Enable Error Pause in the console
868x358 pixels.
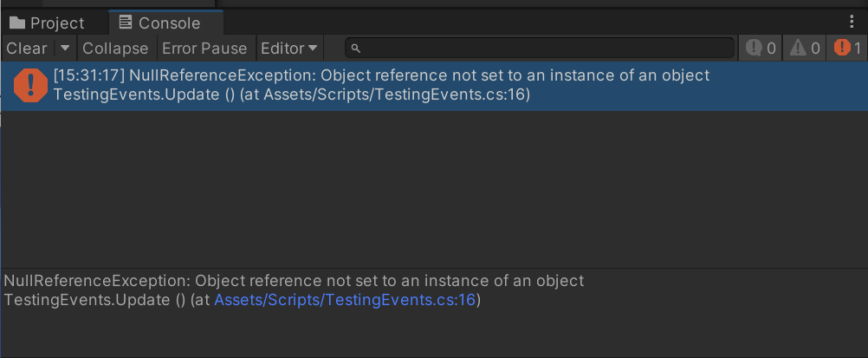204,49
